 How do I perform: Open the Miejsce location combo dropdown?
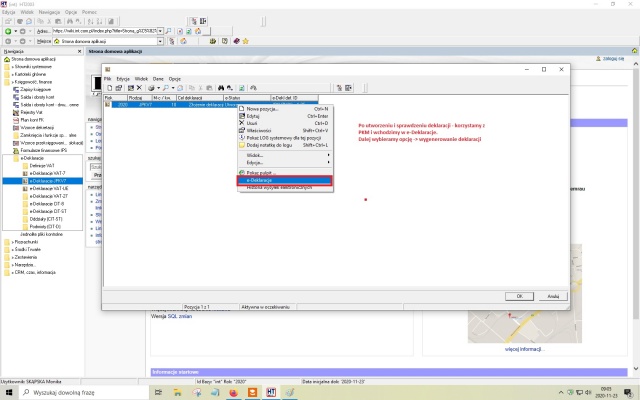point(160,41)
